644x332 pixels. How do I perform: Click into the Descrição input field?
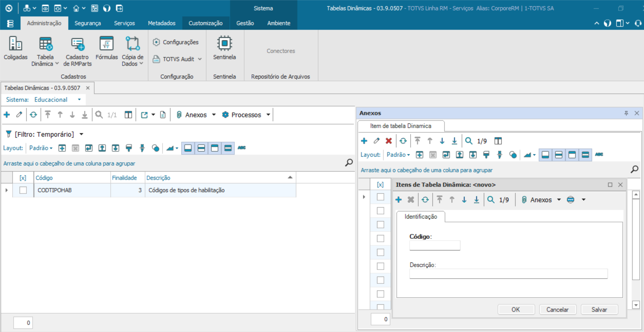(508, 274)
